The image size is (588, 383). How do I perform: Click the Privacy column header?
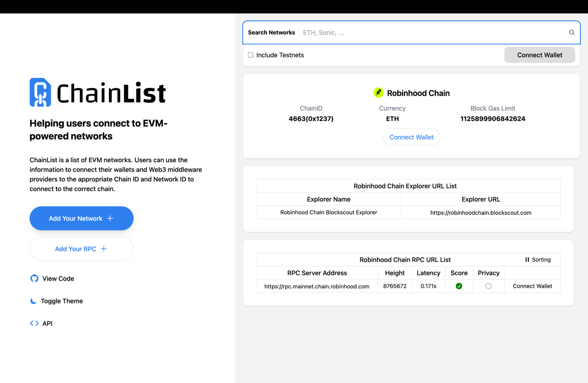[488, 273]
